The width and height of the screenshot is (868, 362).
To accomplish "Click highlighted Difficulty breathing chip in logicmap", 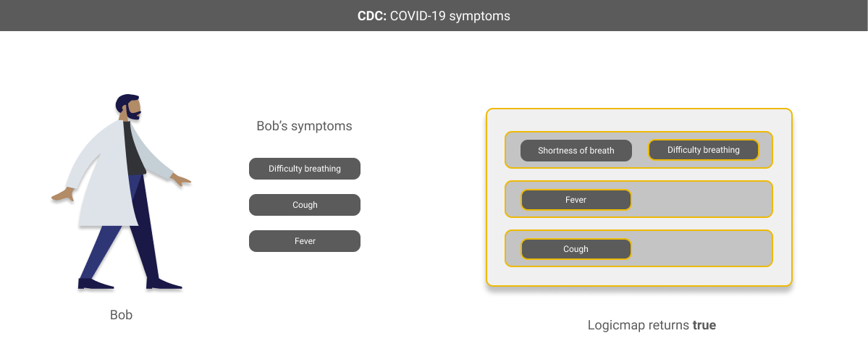I will [x=703, y=150].
